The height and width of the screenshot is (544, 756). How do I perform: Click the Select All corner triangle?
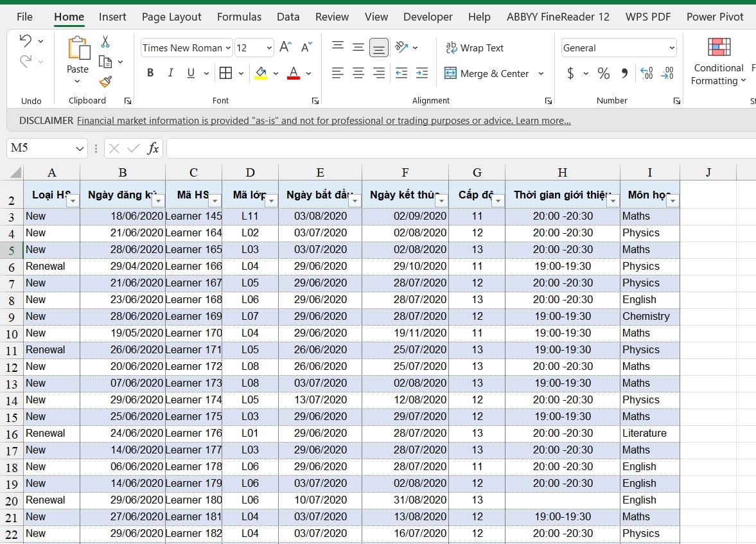pos(16,173)
